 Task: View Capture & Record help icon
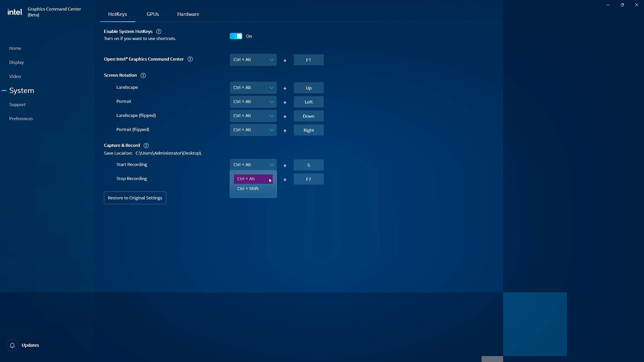pyautogui.click(x=146, y=146)
